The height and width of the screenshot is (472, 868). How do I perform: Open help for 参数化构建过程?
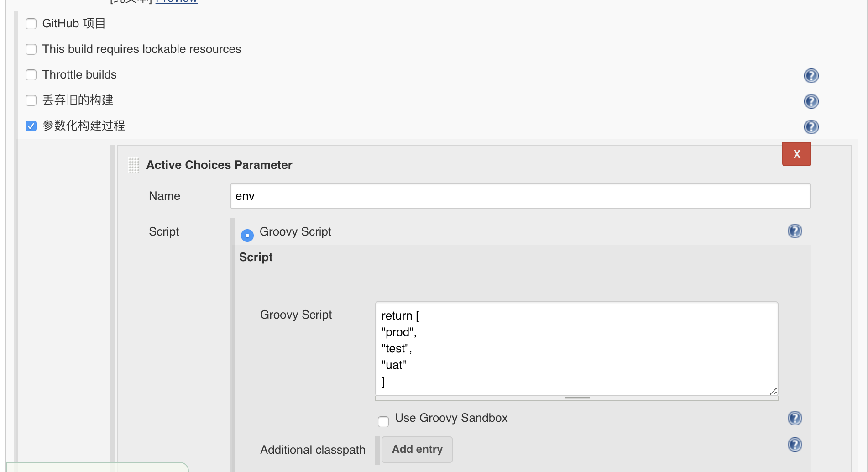pos(811,126)
